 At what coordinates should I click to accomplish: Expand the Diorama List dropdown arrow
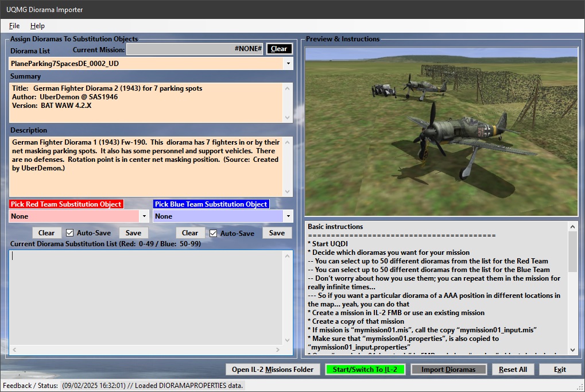tap(288, 63)
